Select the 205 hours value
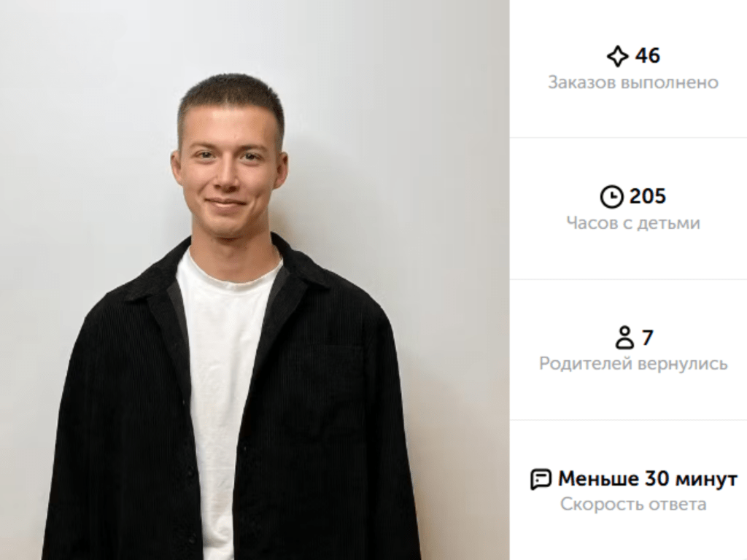The image size is (747, 560). click(x=648, y=197)
